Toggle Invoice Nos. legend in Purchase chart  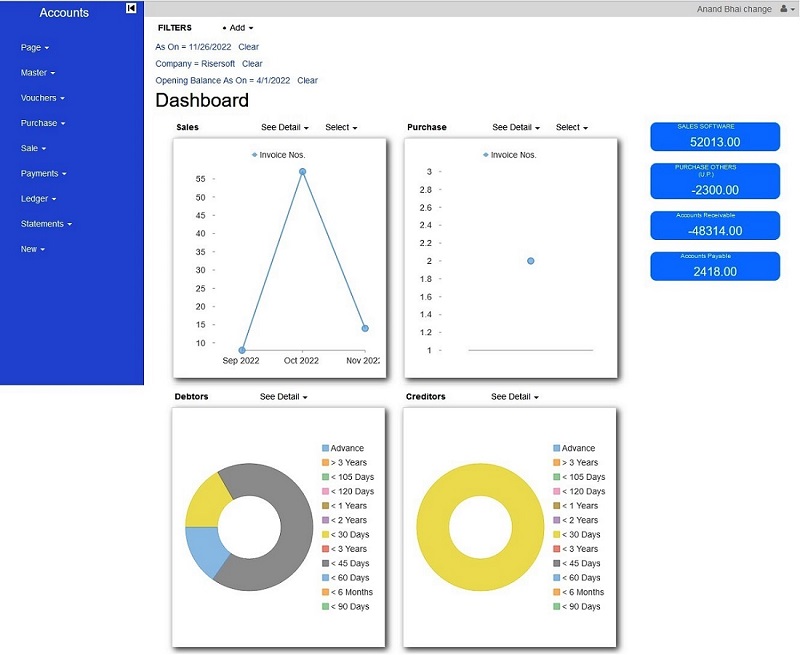click(510, 155)
